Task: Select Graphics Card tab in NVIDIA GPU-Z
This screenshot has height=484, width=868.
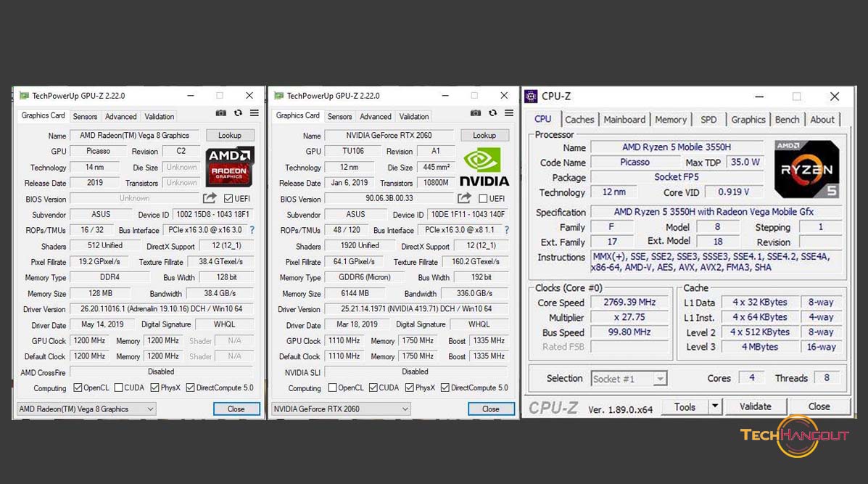Action: coord(298,116)
